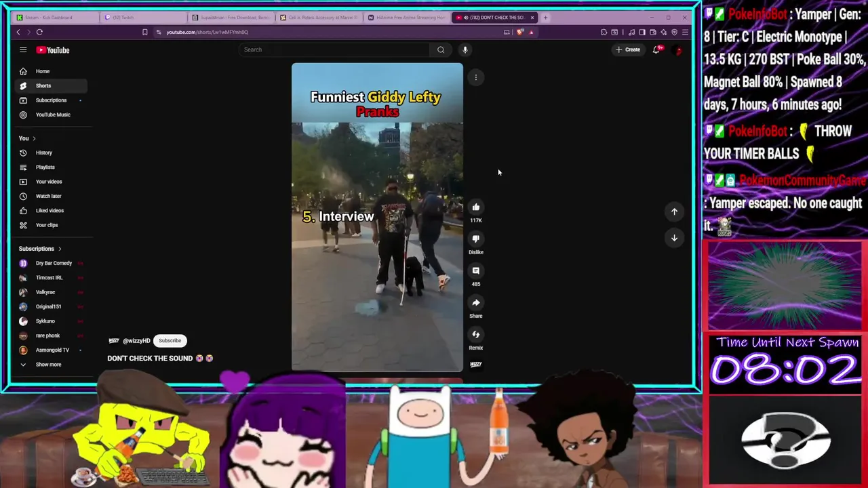Open Valkyrae channel avatar in sidebar
Screen dimensions: 868x488
tap(23, 292)
